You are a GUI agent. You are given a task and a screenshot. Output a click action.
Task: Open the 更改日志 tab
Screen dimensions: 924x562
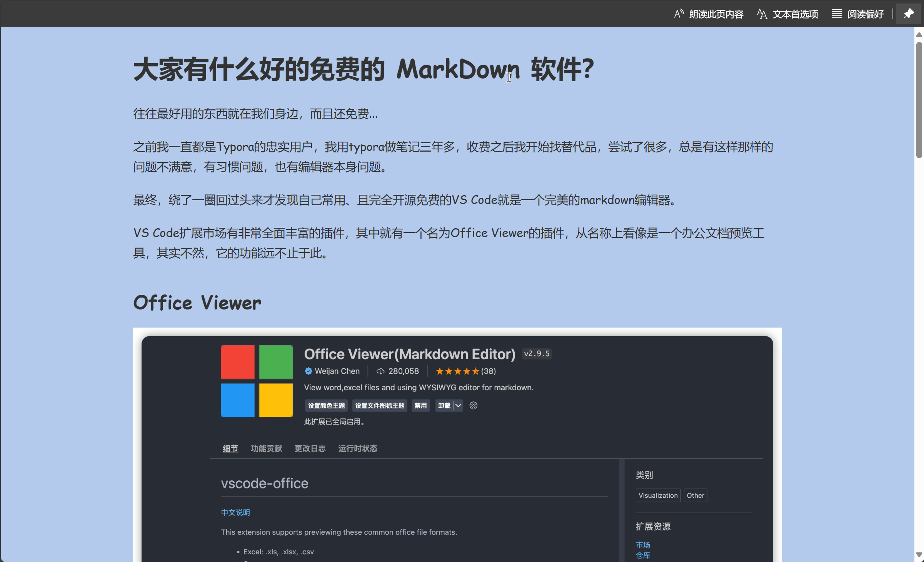point(310,448)
